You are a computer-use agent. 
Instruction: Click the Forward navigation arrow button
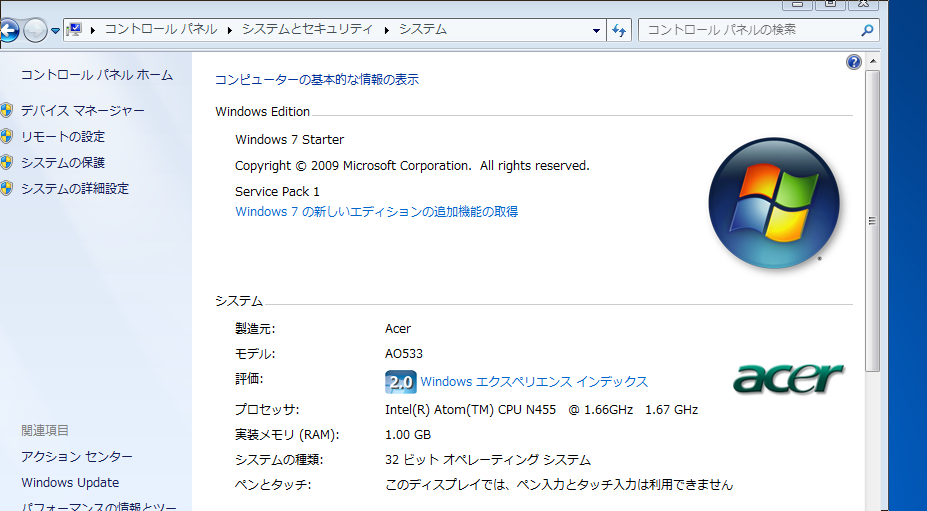point(35,30)
